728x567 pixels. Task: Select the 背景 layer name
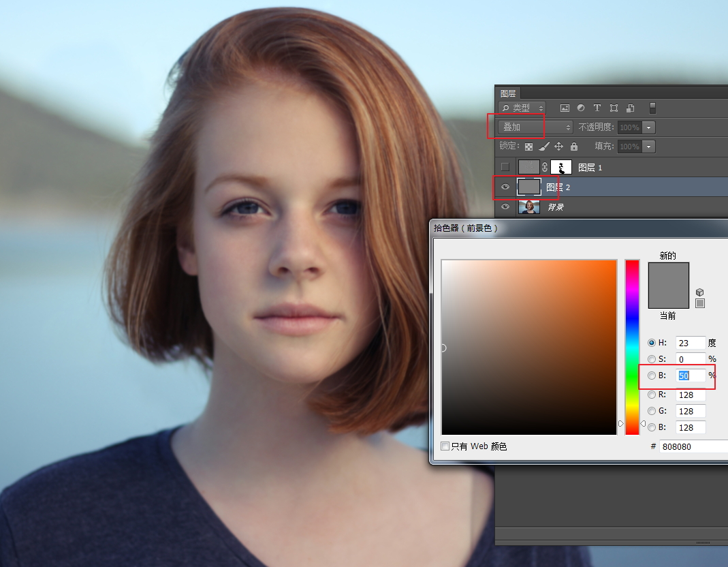click(555, 206)
